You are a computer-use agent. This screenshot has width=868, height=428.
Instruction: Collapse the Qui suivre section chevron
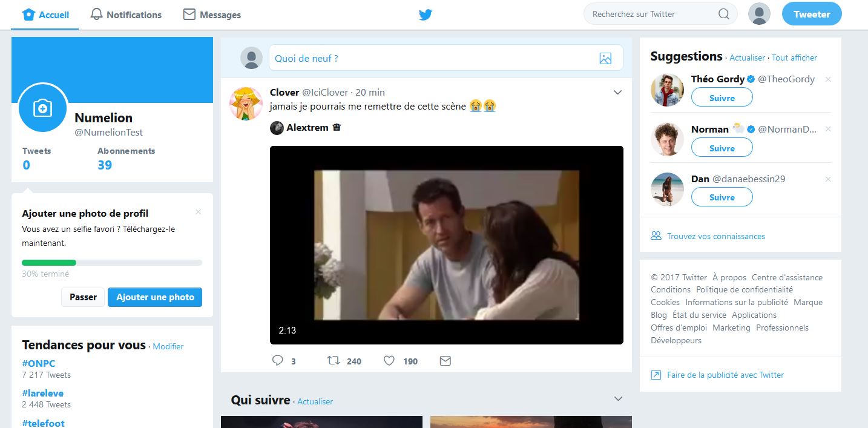point(618,399)
